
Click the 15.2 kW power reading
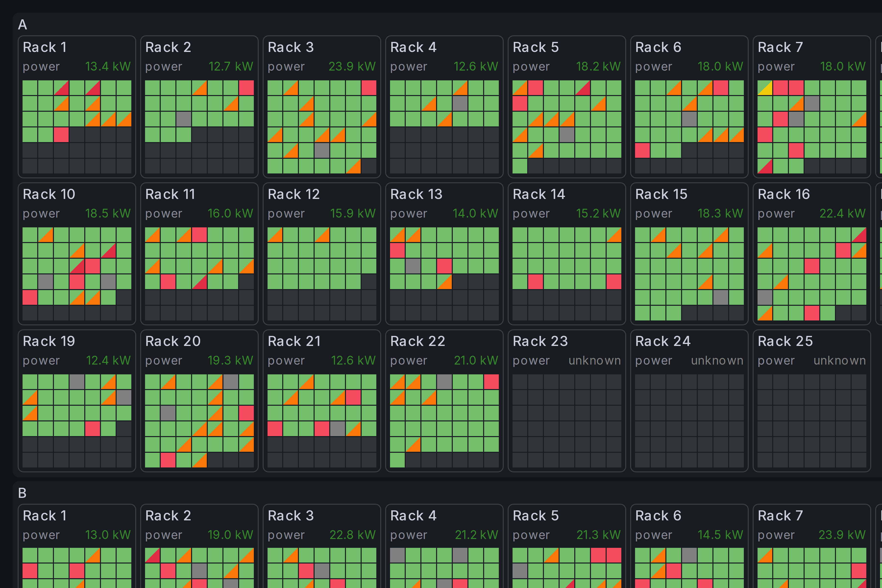tap(598, 213)
